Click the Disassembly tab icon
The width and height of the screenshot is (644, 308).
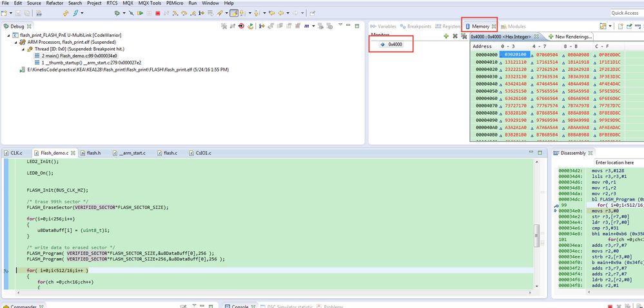point(556,153)
